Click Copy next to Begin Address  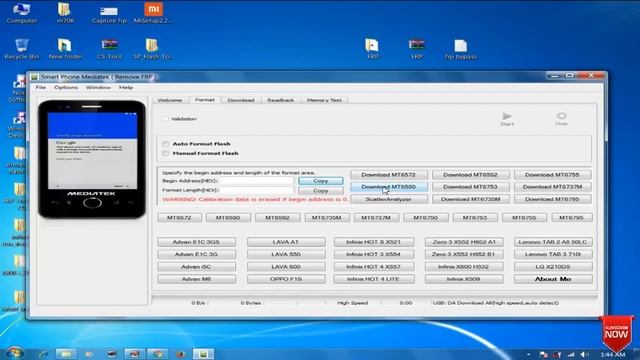click(321, 181)
